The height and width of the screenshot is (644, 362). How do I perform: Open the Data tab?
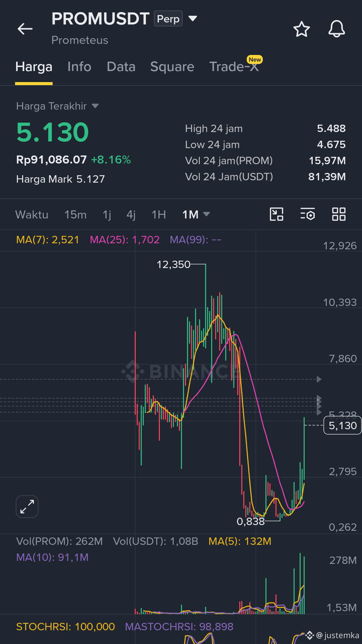pos(121,67)
